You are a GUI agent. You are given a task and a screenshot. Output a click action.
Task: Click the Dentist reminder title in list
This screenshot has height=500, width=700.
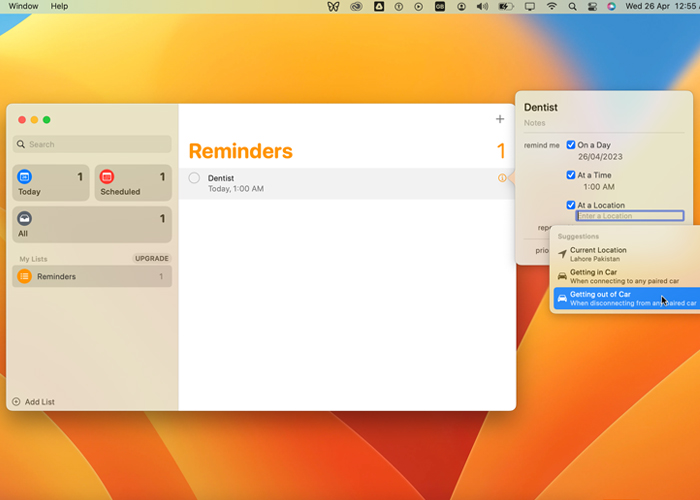(x=221, y=178)
